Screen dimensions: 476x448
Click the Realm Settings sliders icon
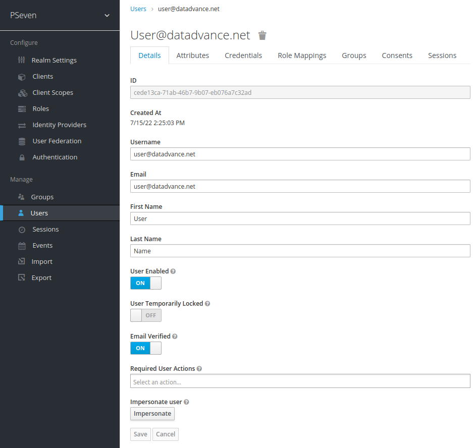tap(22, 60)
